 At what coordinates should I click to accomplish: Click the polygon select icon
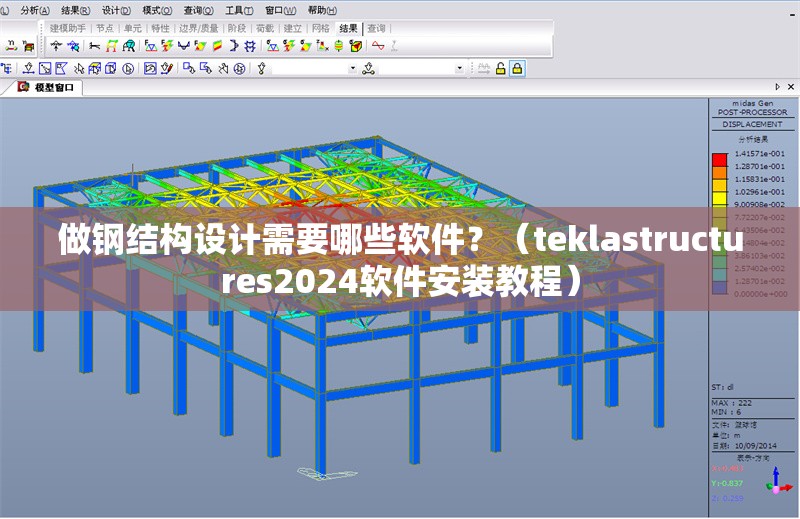(62, 68)
